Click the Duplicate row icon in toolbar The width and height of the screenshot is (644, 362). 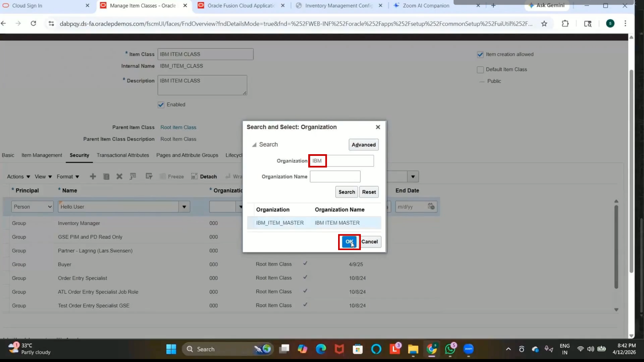click(x=106, y=177)
